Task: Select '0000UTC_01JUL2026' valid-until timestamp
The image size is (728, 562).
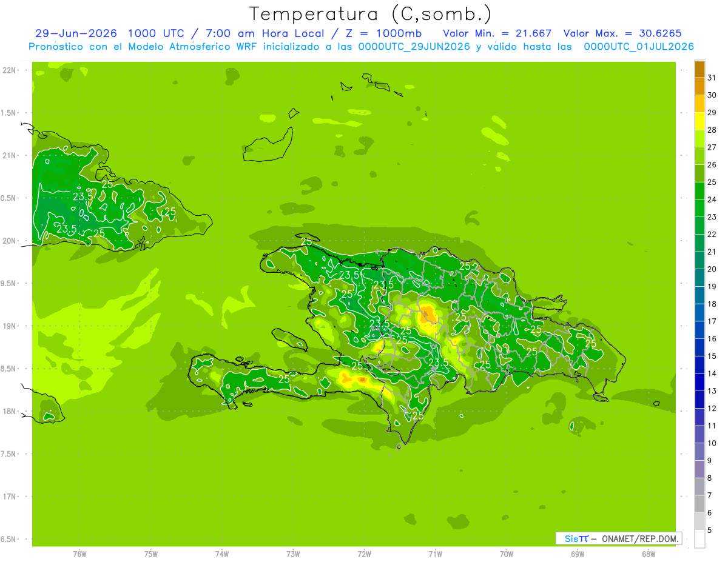Action: click(x=639, y=47)
